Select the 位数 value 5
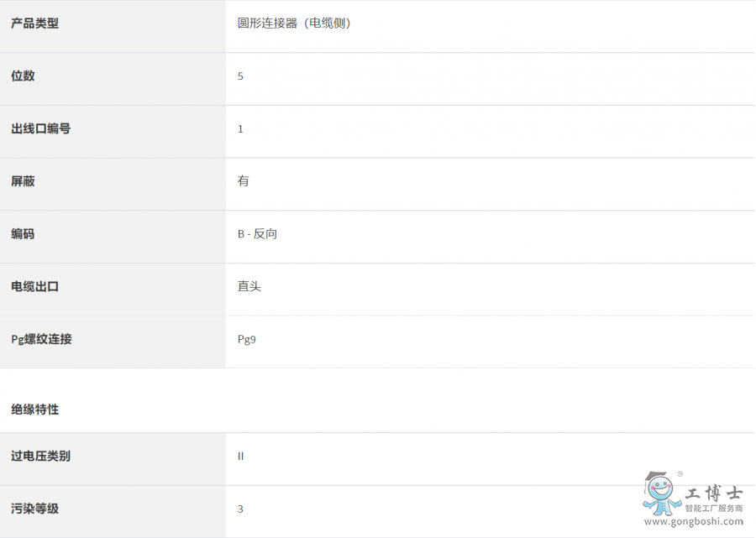 pyautogui.click(x=240, y=76)
